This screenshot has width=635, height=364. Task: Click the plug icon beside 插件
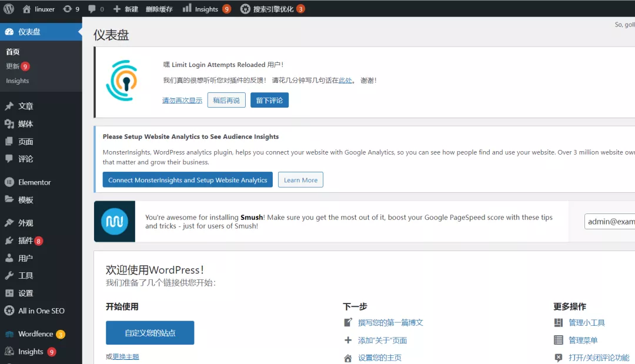click(x=9, y=241)
